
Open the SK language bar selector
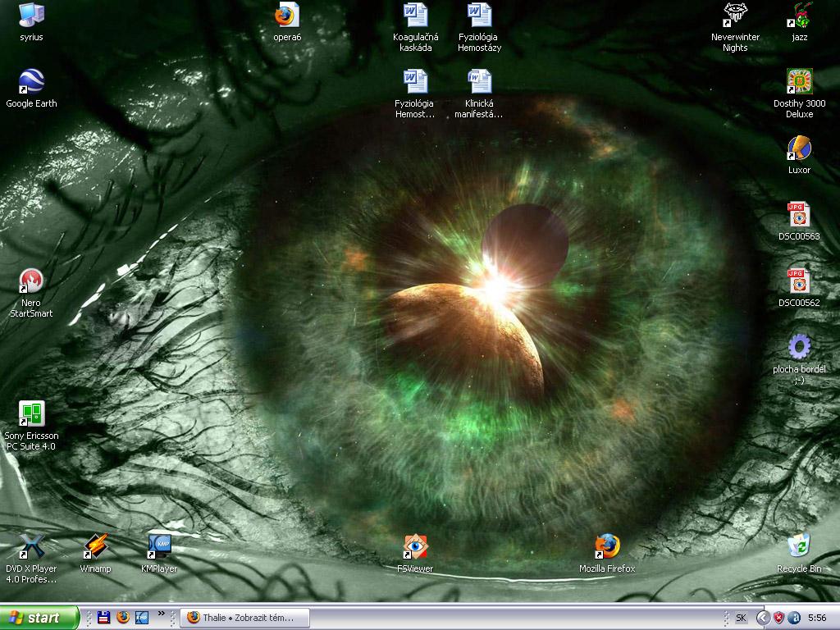pos(741,618)
